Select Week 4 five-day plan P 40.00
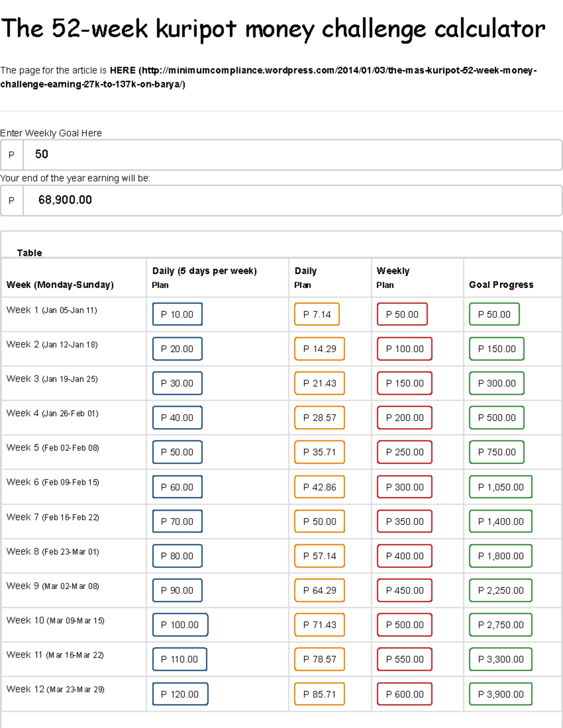The width and height of the screenshot is (563, 728). (177, 417)
